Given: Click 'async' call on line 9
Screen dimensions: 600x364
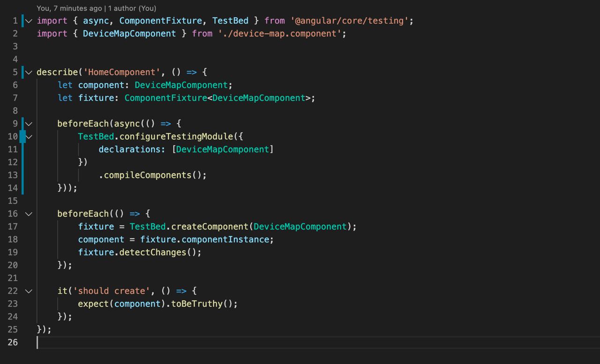Looking at the screenshot, I should 127,124.
